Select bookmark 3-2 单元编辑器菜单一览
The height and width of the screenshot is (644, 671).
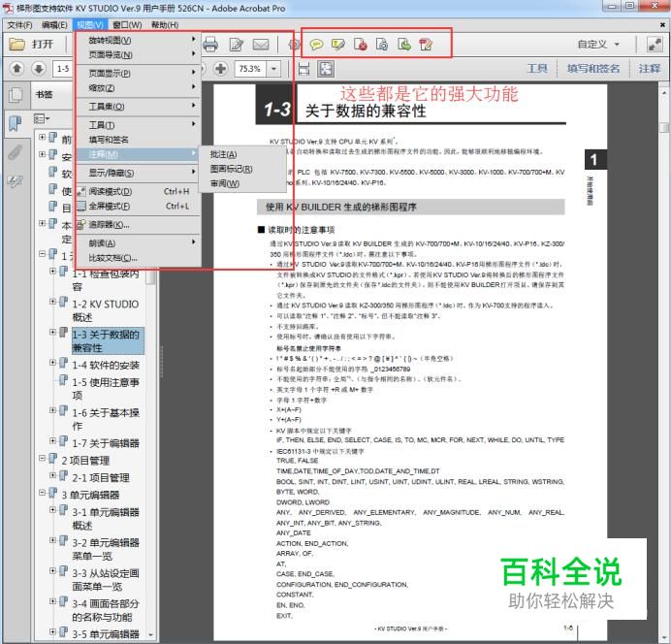click(x=106, y=549)
